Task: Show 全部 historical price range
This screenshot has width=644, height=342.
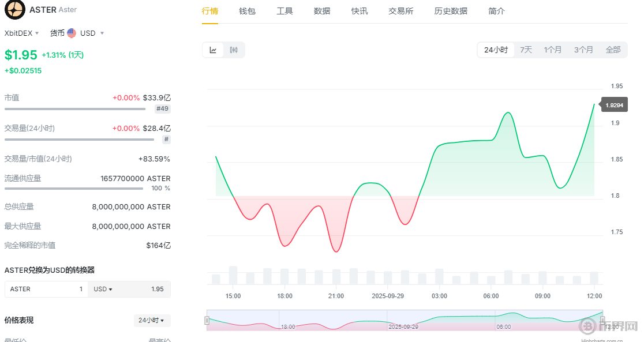Action: pyautogui.click(x=613, y=50)
